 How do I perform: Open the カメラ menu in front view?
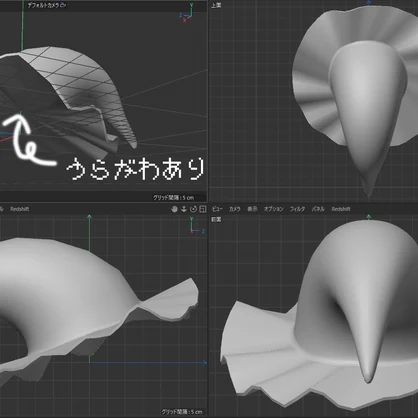pyautogui.click(x=234, y=209)
